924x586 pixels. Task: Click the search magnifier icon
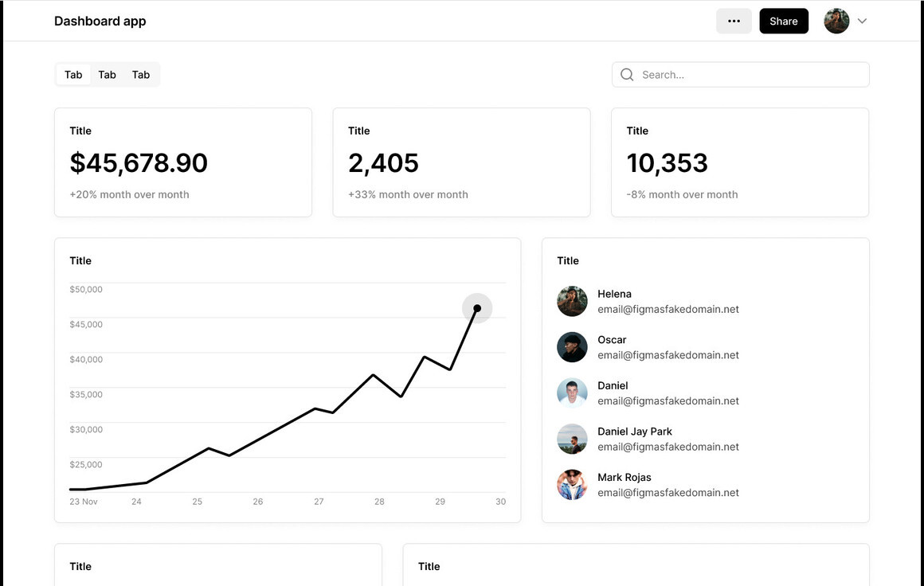coord(627,75)
